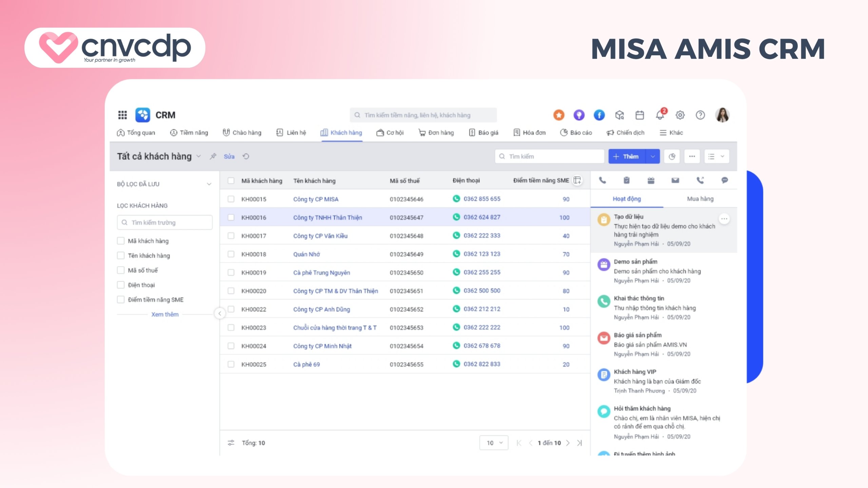Image resolution: width=868 pixels, height=488 pixels.
Task: Click the blue progress underline below Hoạt động
Action: [627, 206]
